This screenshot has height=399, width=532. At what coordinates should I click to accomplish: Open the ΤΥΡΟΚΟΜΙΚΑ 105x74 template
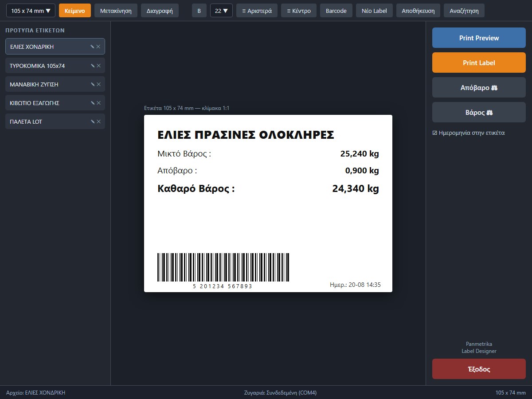[55, 66]
